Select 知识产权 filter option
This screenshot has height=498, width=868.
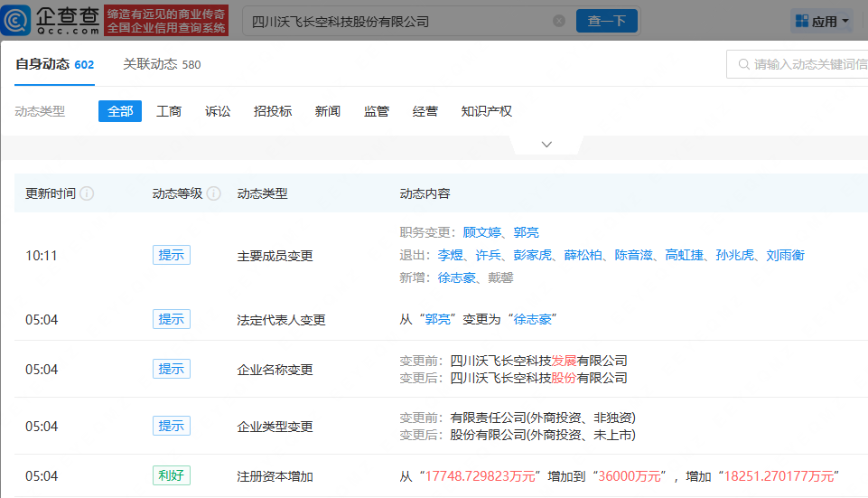(x=486, y=111)
